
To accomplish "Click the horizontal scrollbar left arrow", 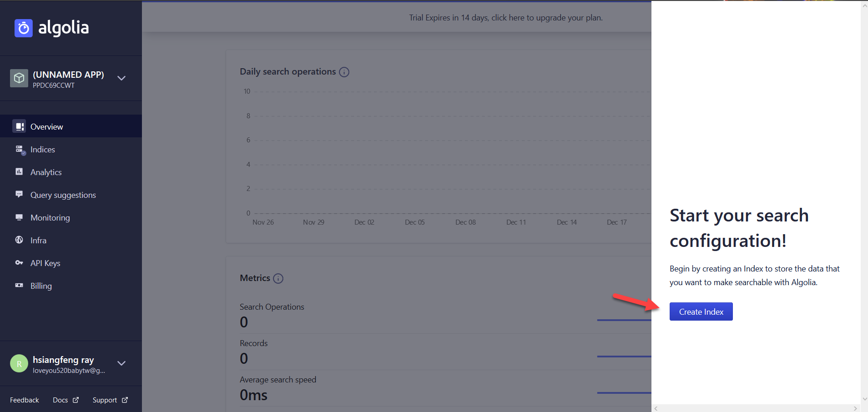I will pyautogui.click(x=656, y=408).
